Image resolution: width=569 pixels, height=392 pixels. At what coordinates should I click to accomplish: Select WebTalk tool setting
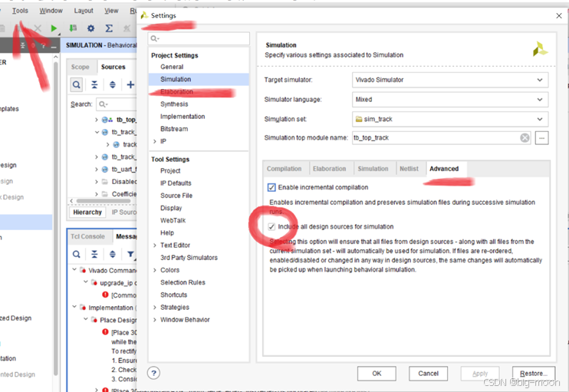pos(173,220)
